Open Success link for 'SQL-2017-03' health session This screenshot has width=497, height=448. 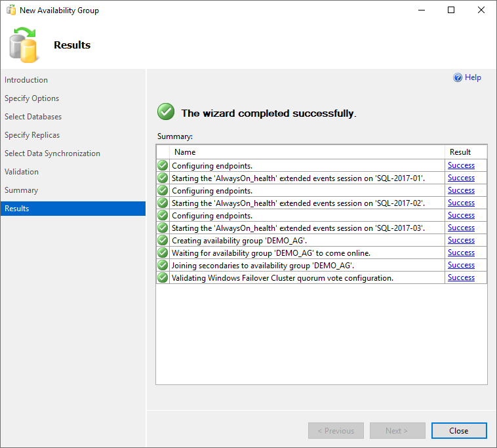pos(461,228)
